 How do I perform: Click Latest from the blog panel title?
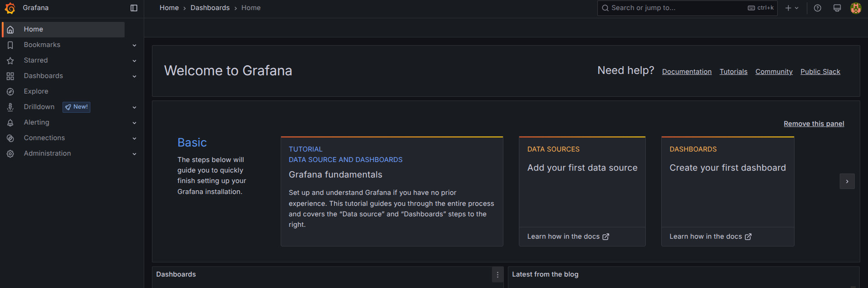pyautogui.click(x=545, y=274)
